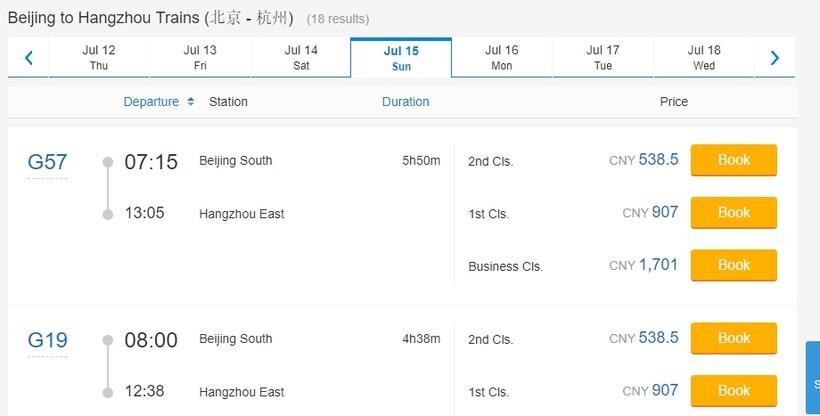Choose the Jul 16 Mon date tab
The height and width of the screenshot is (416, 820).
point(502,58)
